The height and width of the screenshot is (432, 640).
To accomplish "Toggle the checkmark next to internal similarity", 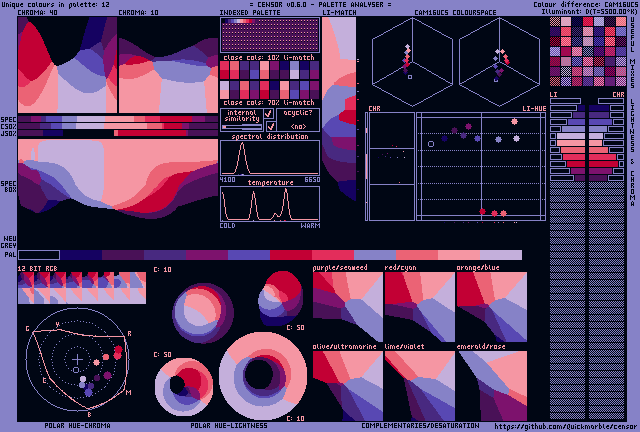I will [269, 114].
